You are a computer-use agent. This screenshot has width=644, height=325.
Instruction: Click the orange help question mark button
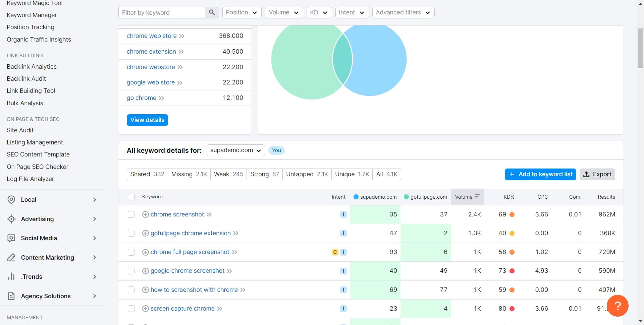(618, 306)
